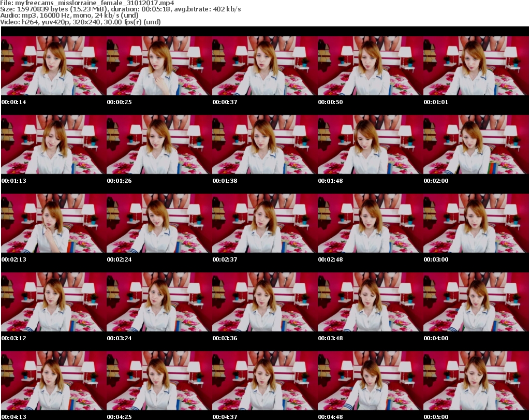
Task: Open the frame above timestamp 00:01:26
Action: point(159,144)
